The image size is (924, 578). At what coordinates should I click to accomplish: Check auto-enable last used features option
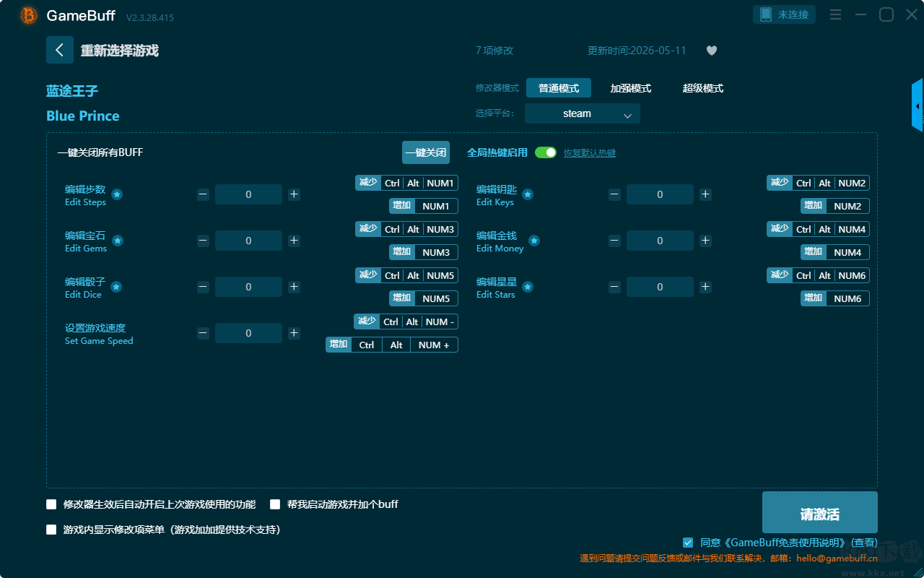(51, 504)
